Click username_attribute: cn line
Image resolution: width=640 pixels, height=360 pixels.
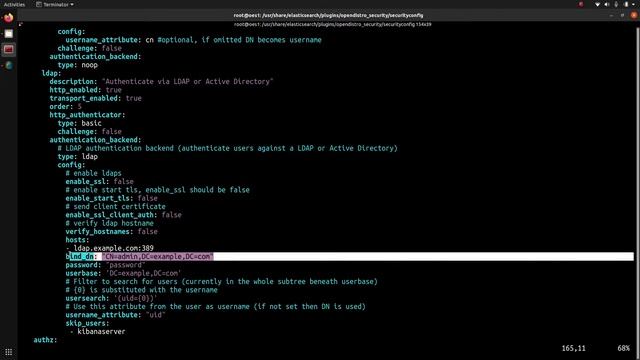point(193,40)
